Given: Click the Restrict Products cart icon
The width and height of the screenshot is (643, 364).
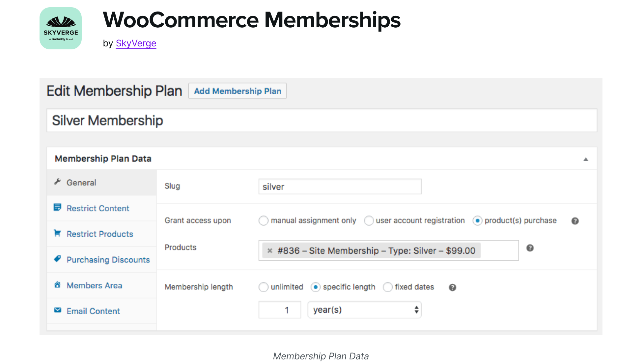Looking at the screenshot, I should click(57, 233).
